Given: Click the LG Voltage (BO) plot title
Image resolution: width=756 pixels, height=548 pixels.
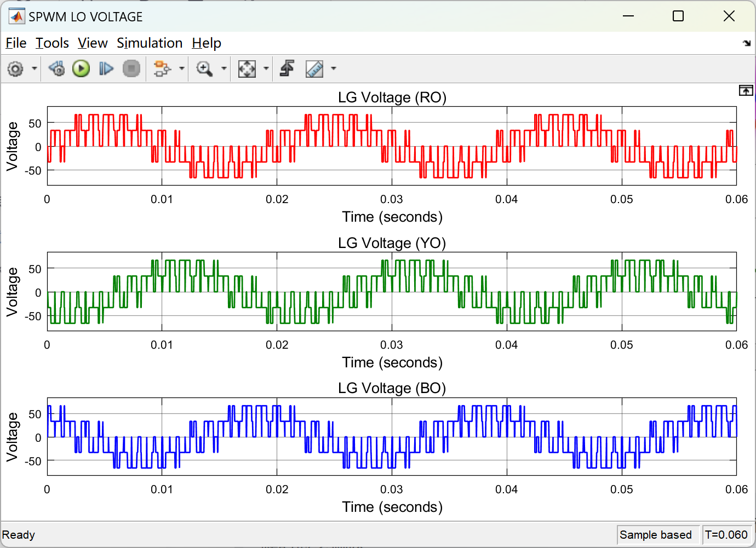Looking at the screenshot, I should coord(392,388).
